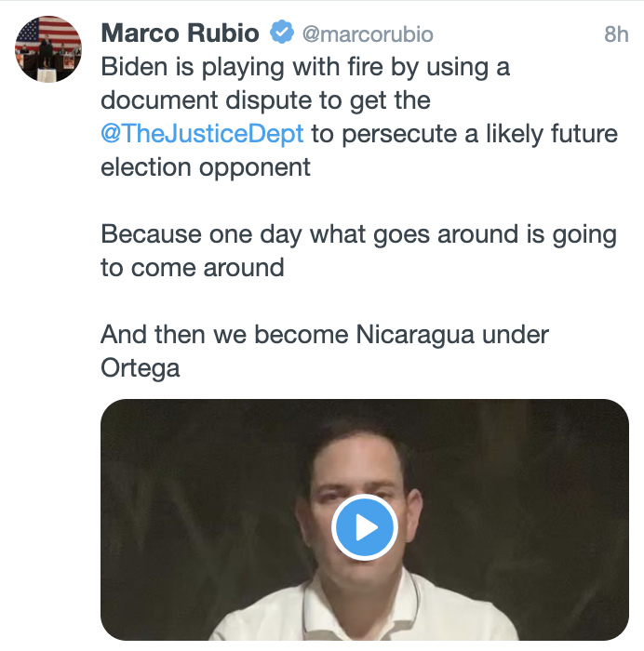Open the @TheJusticeDept mention
Viewport: 644px width, 651px height.
[x=202, y=134]
